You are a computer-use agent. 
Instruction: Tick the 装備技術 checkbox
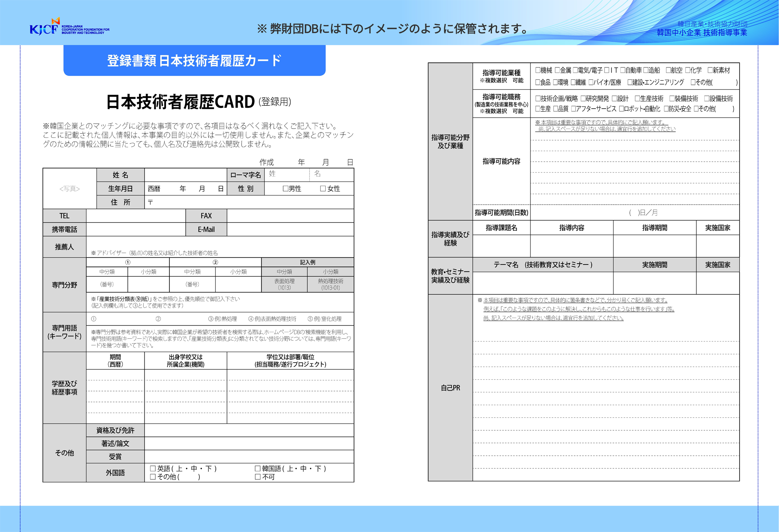click(x=672, y=99)
